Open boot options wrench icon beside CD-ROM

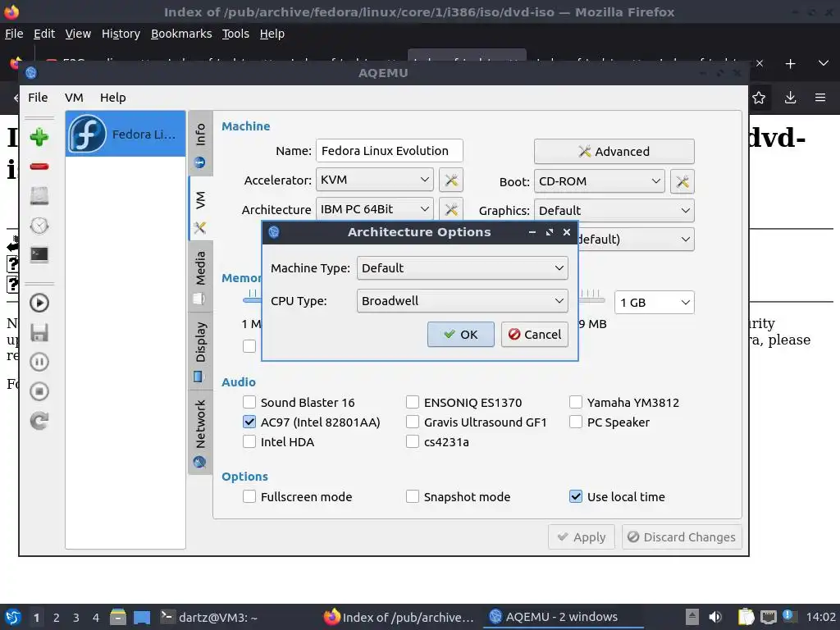[x=682, y=181]
